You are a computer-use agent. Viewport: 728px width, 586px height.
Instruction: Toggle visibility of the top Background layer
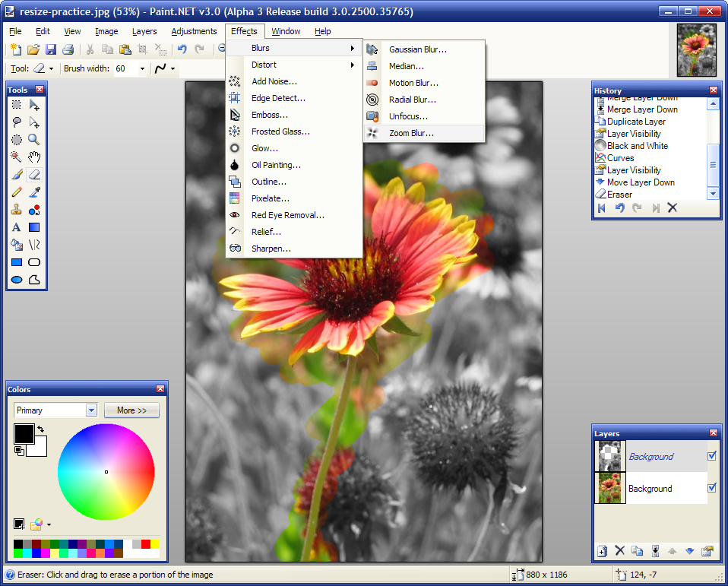pos(712,456)
